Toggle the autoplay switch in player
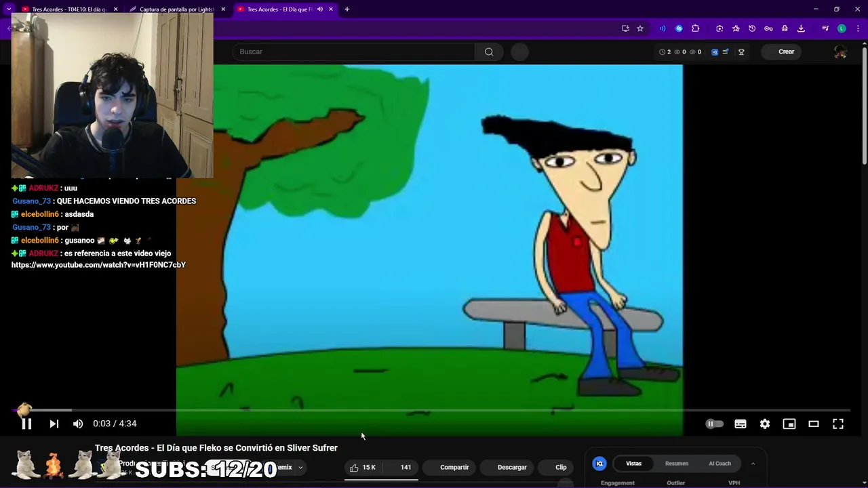Image resolution: width=868 pixels, height=488 pixels. coord(715,424)
